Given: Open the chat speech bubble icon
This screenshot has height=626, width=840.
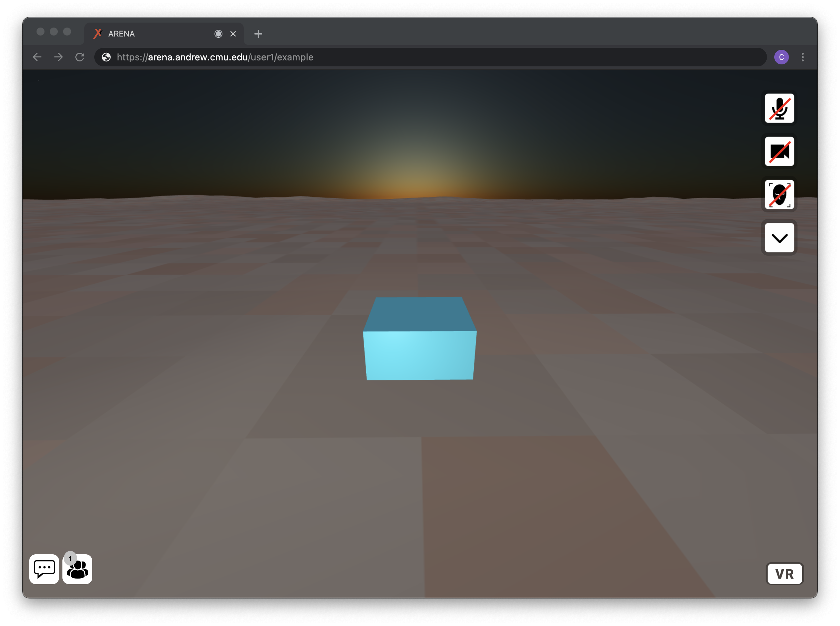Looking at the screenshot, I should click(x=44, y=569).
